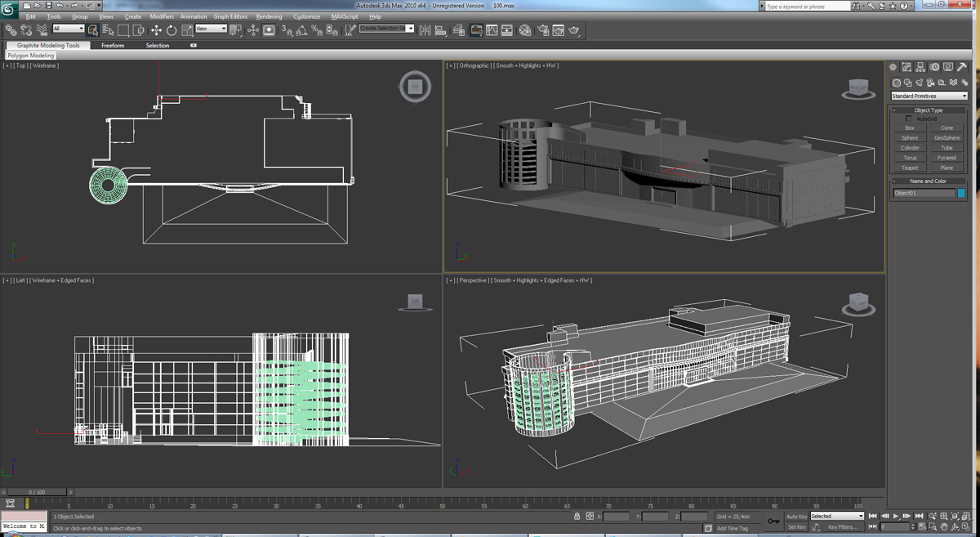Toggle Auto Key animation mode
The width and height of the screenshot is (980, 537).
(x=796, y=517)
